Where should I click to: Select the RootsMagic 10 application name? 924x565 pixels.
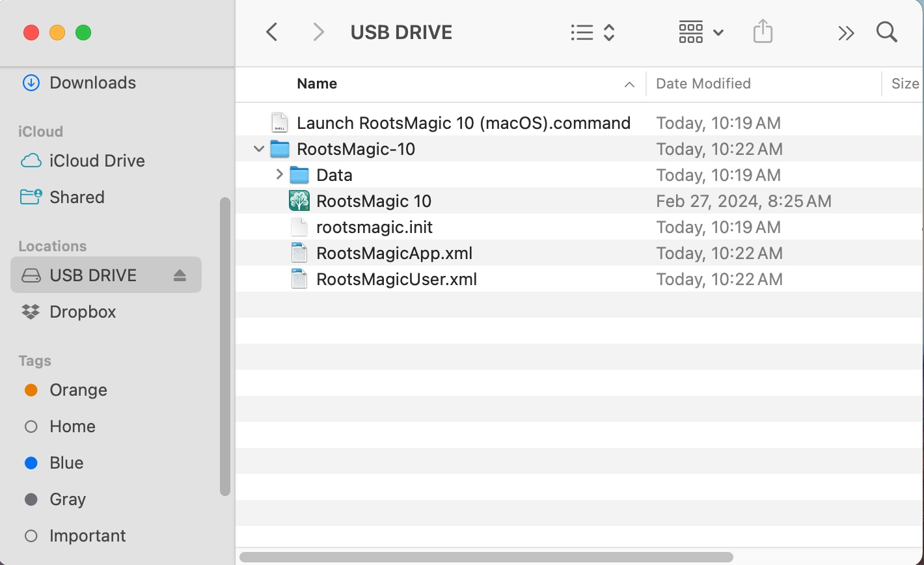(374, 201)
